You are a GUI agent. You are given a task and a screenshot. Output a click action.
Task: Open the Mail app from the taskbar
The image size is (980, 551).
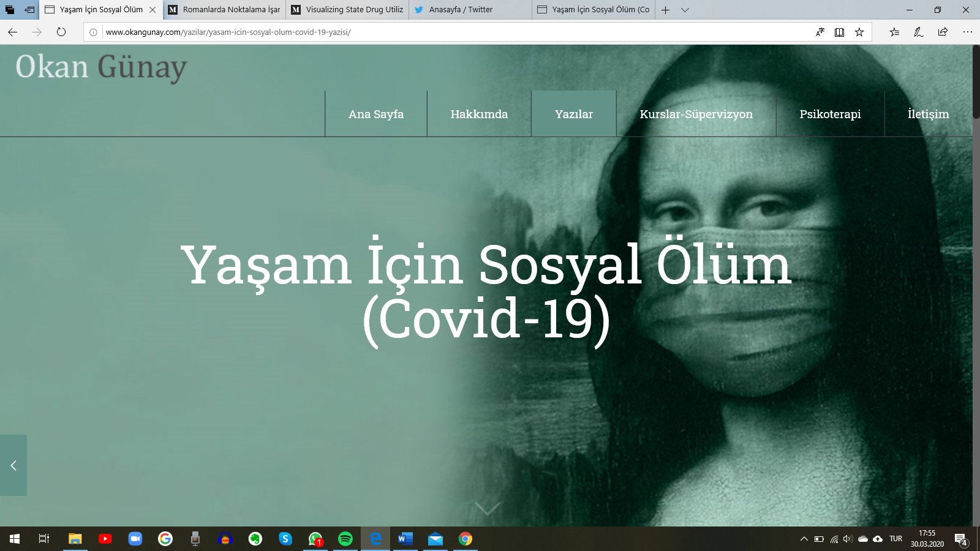(x=435, y=539)
